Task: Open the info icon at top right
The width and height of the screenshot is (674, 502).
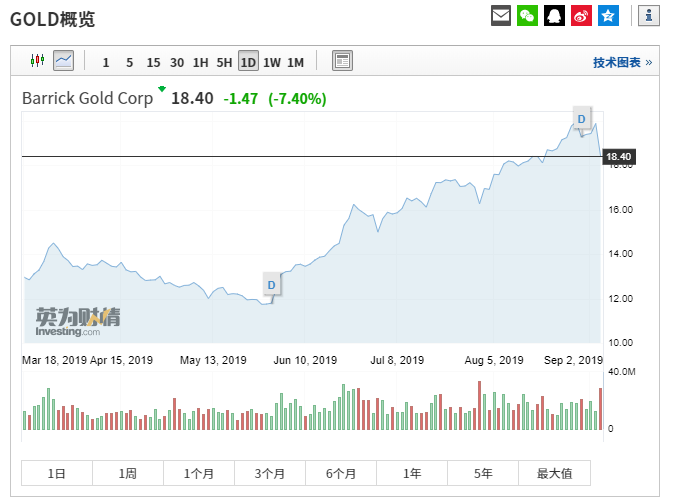Action: pos(649,16)
